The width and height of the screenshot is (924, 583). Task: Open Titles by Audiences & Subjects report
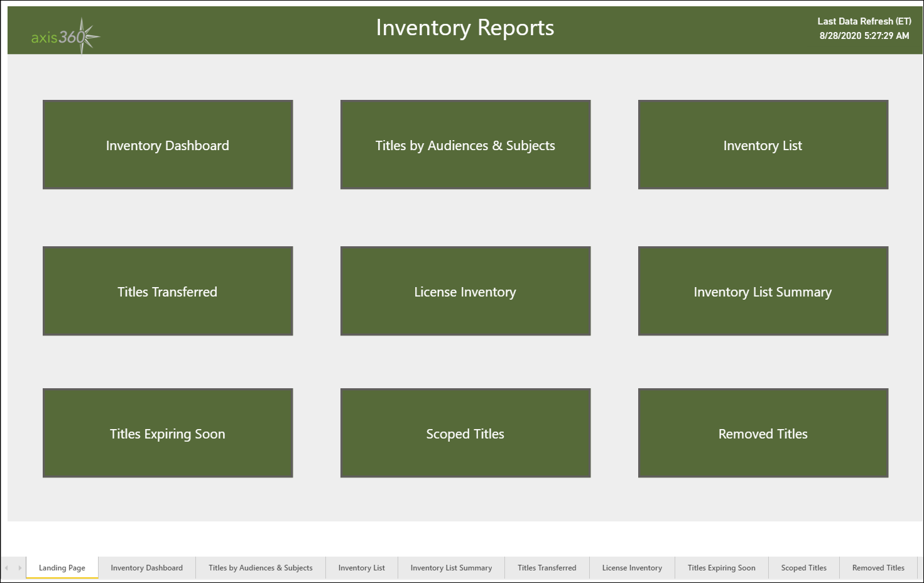(465, 144)
